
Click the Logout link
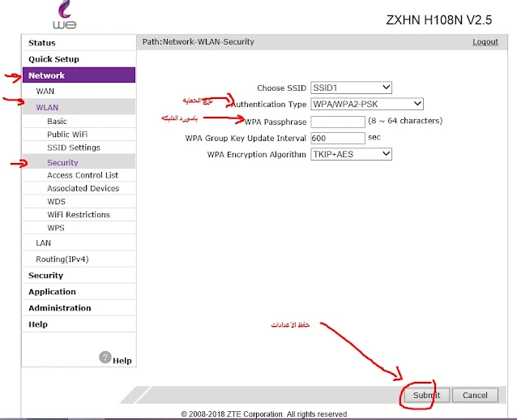(485, 42)
